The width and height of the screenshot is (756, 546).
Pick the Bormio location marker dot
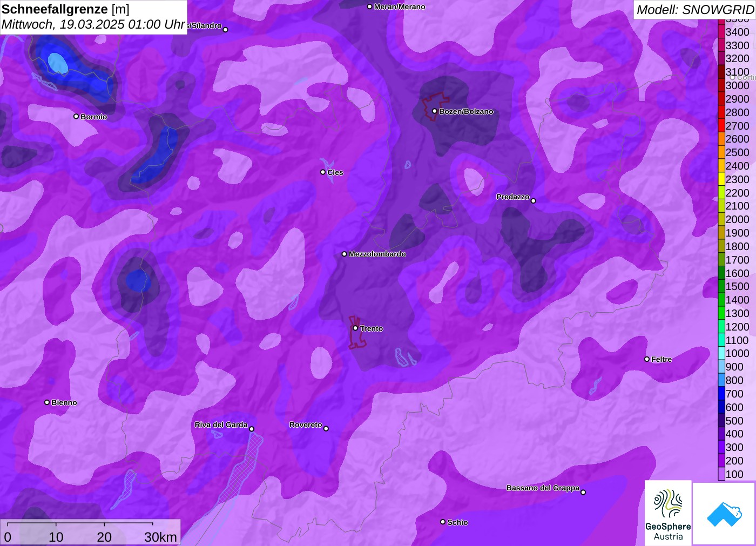76,117
